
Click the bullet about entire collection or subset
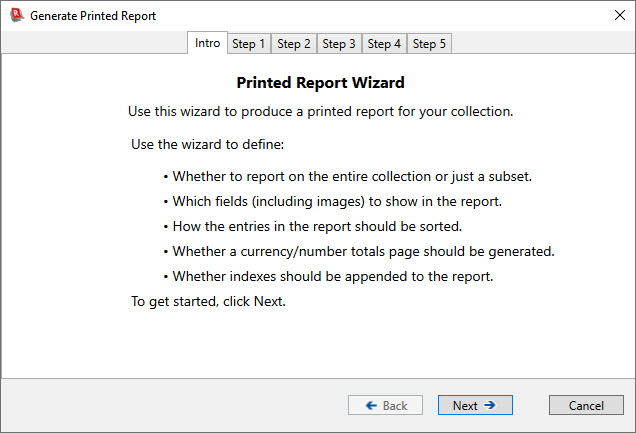point(348,177)
